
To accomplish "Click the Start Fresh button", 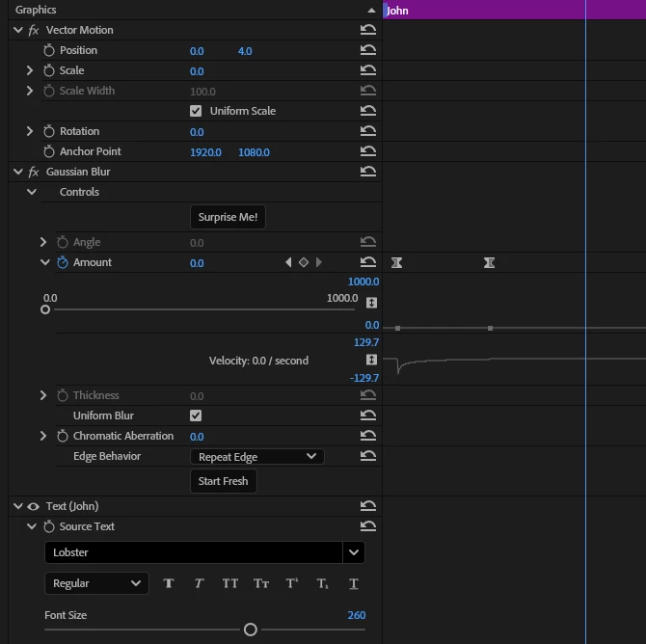I will 224,481.
